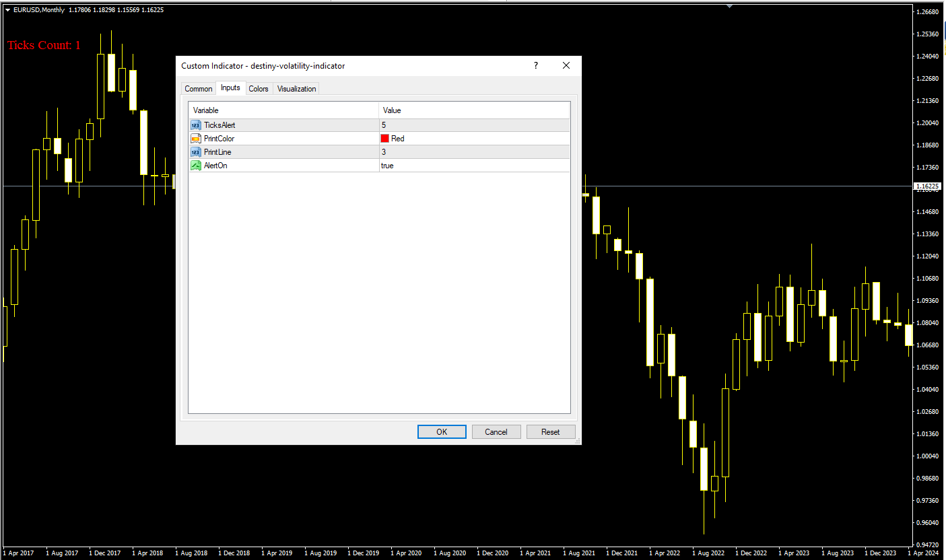
Task: Close the Custom Indicator dialog
Action: 566,65
